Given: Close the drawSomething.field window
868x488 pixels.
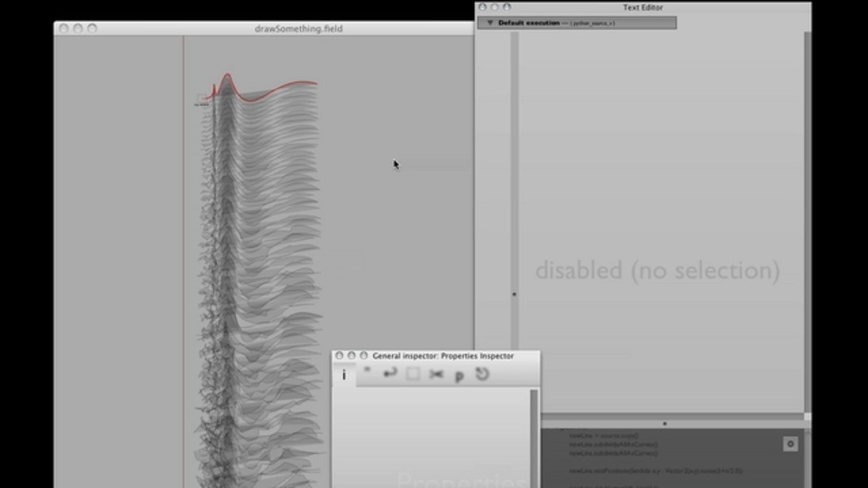Looking at the screenshot, I should [64, 29].
